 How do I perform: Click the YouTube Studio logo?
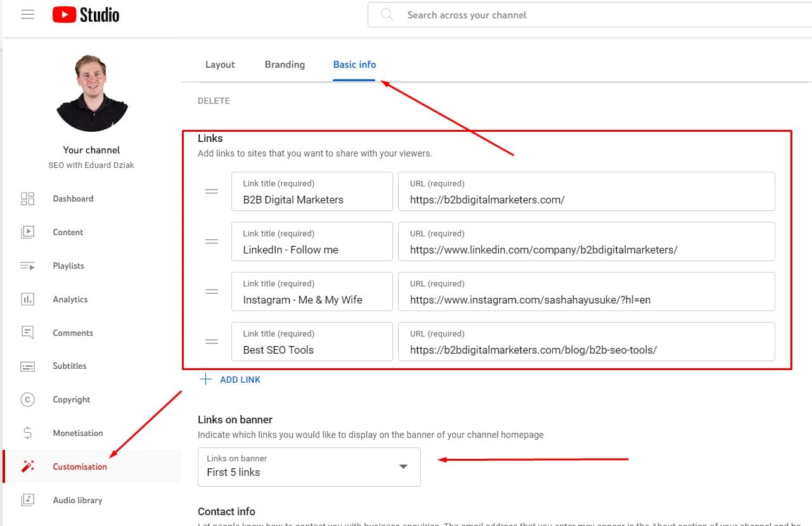pos(86,15)
